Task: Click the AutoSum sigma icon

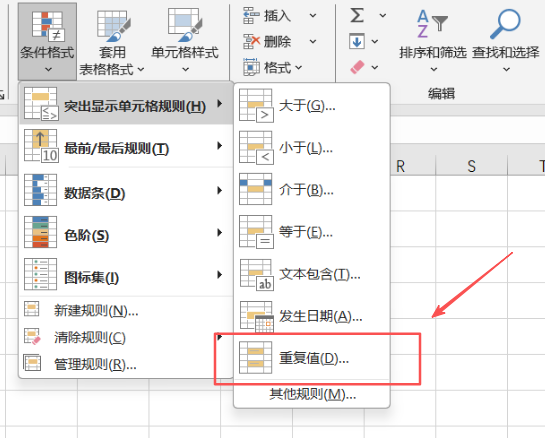Action: click(x=357, y=15)
